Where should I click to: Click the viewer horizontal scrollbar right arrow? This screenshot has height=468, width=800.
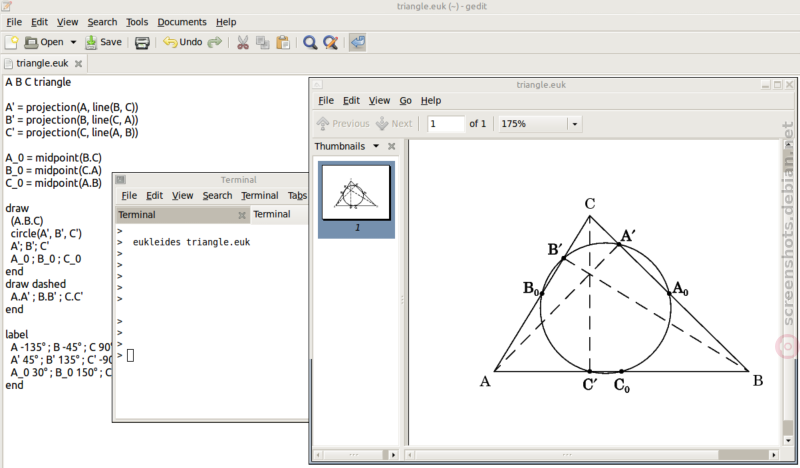tap(774, 455)
